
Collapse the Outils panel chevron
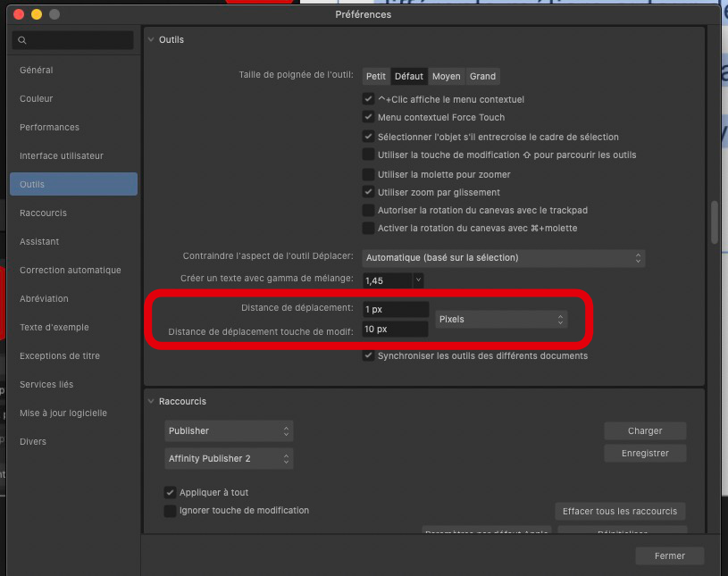tap(151, 40)
